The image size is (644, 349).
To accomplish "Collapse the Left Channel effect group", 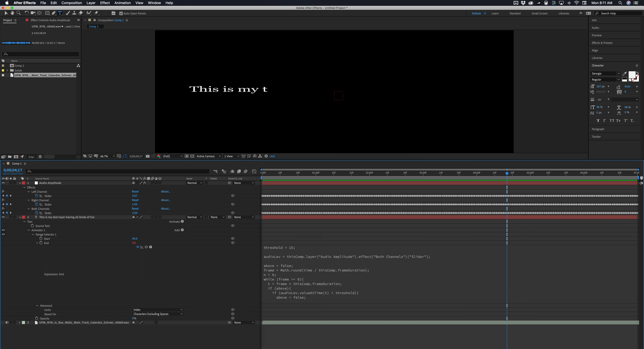I will click(29, 192).
